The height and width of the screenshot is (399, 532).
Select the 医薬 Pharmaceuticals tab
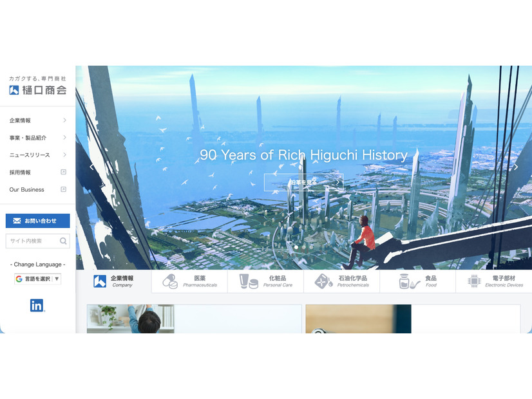coord(189,281)
